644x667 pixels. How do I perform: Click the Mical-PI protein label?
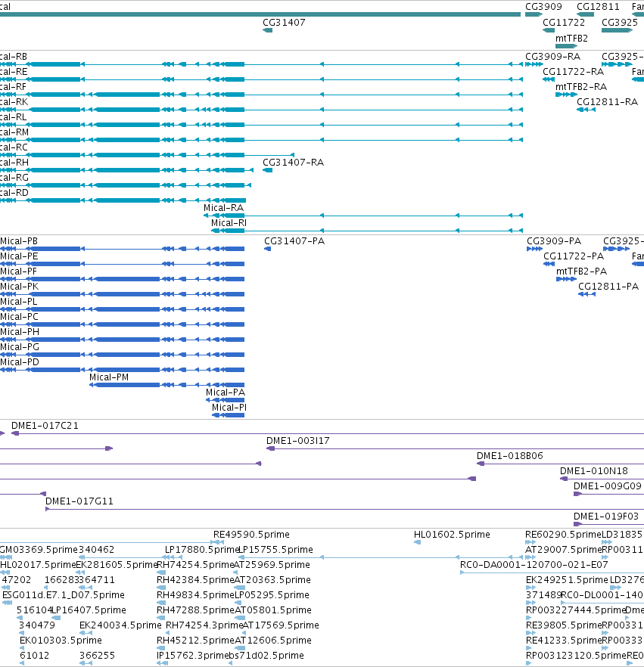(229, 407)
